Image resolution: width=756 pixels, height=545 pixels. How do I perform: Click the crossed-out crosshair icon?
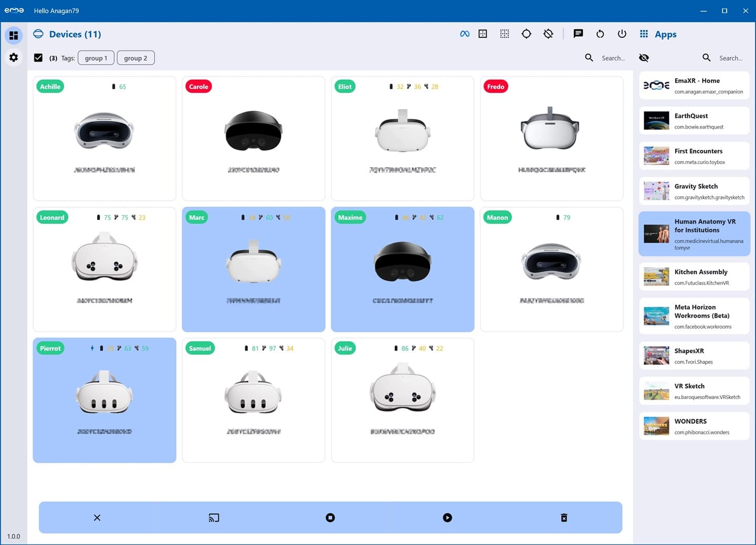tap(548, 34)
